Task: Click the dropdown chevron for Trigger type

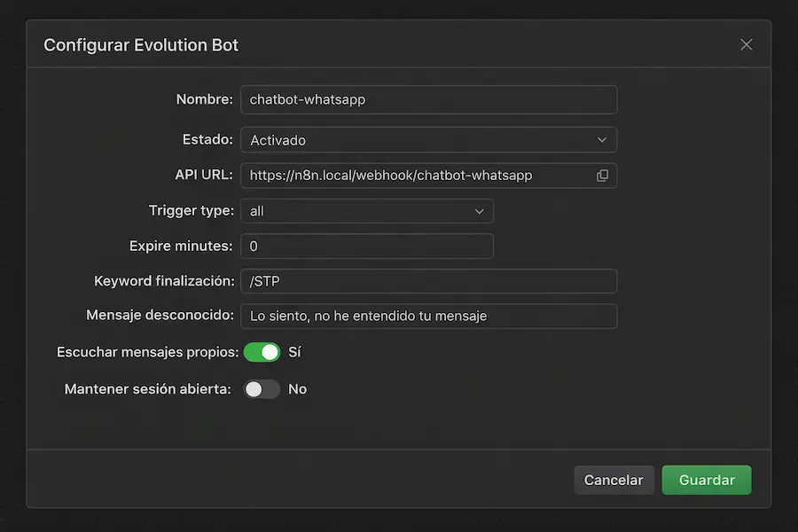Action: 478,211
